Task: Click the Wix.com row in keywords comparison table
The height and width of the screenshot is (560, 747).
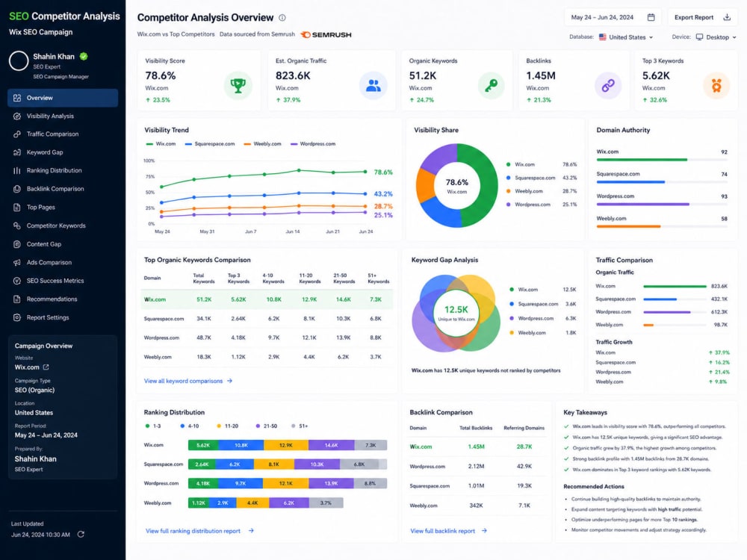Action: pyautogui.click(x=267, y=299)
